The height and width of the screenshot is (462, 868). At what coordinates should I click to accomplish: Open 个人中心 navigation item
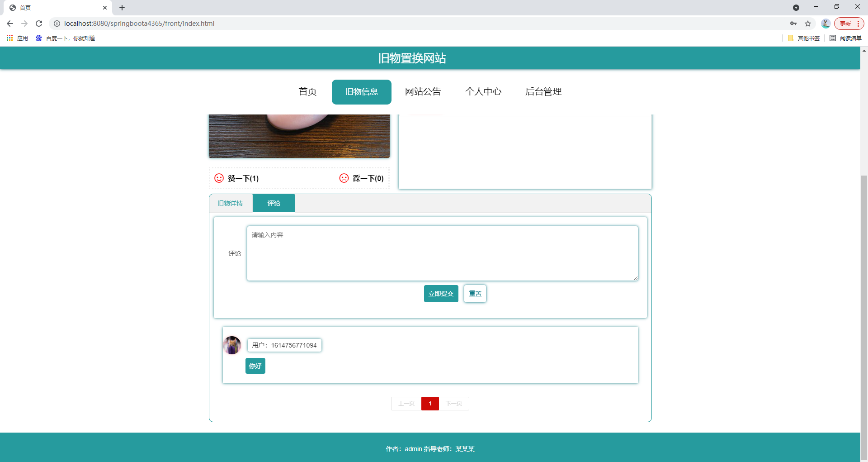(483, 92)
